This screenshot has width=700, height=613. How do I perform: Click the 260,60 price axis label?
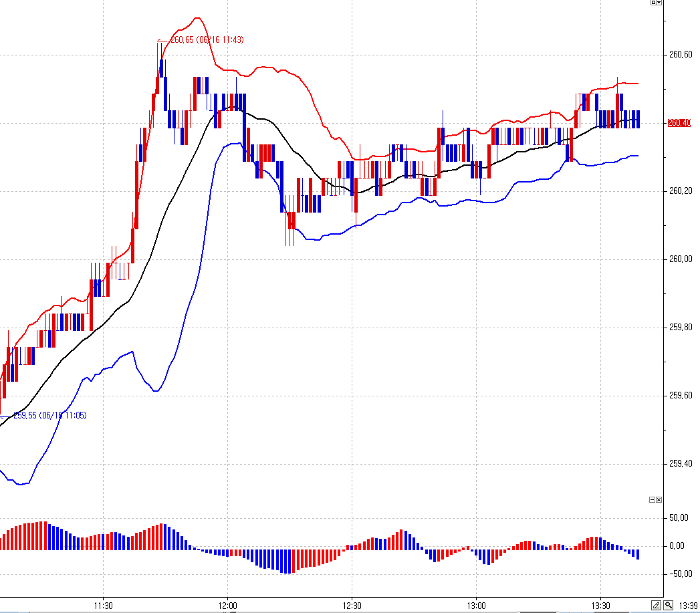(x=680, y=55)
